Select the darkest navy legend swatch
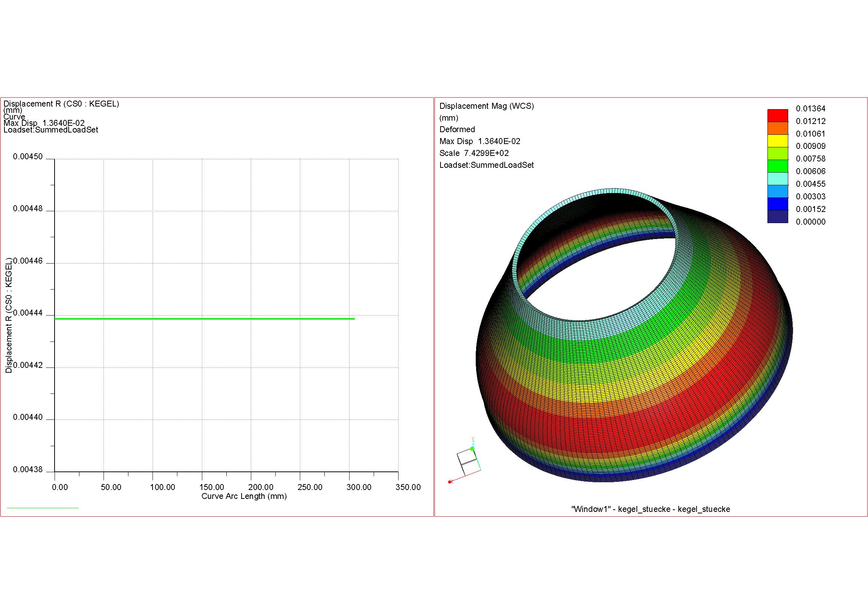The height and width of the screenshot is (614, 868). click(x=777, y=217)
